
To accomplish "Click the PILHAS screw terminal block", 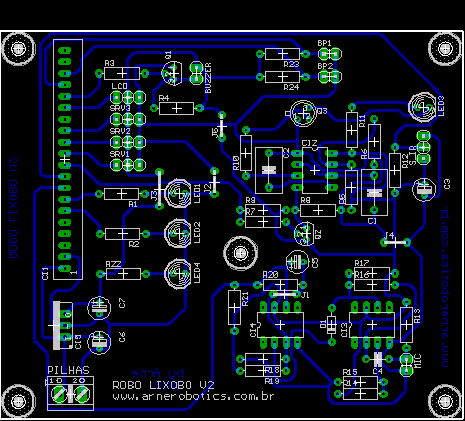I will tap(70, 394).
